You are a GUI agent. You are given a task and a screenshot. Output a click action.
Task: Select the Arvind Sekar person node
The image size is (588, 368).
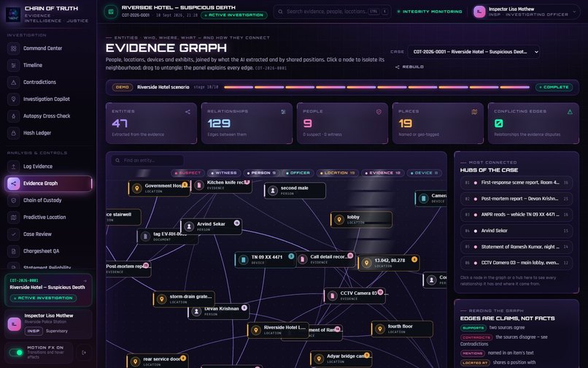pyautogui.click(x=211, y=226)
